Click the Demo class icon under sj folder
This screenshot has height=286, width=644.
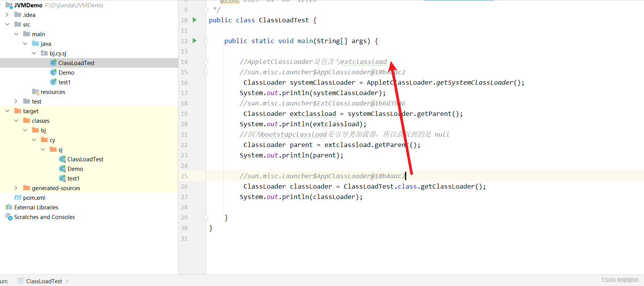(x=62, y=169)
